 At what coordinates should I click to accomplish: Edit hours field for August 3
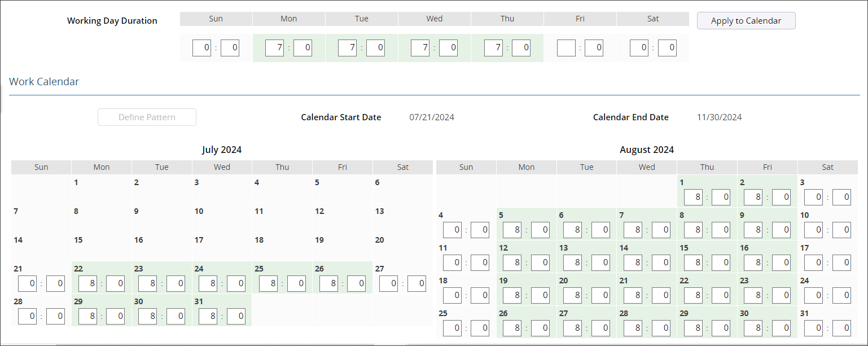813,197
